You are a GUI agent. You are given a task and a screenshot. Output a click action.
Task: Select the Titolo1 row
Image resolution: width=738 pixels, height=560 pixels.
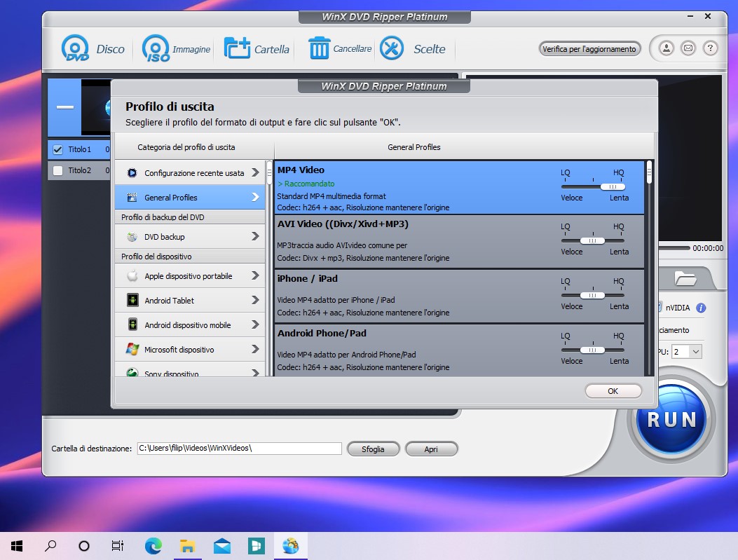pos(79,150)
